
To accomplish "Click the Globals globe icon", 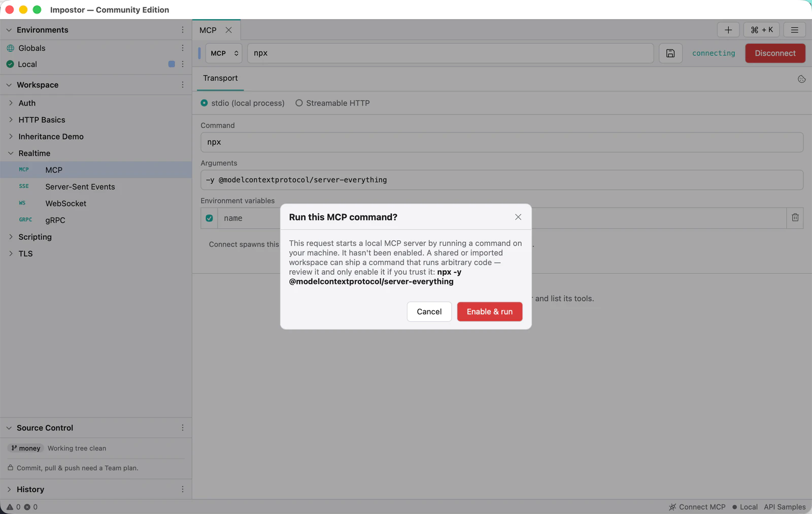I will tap(10, 48).
